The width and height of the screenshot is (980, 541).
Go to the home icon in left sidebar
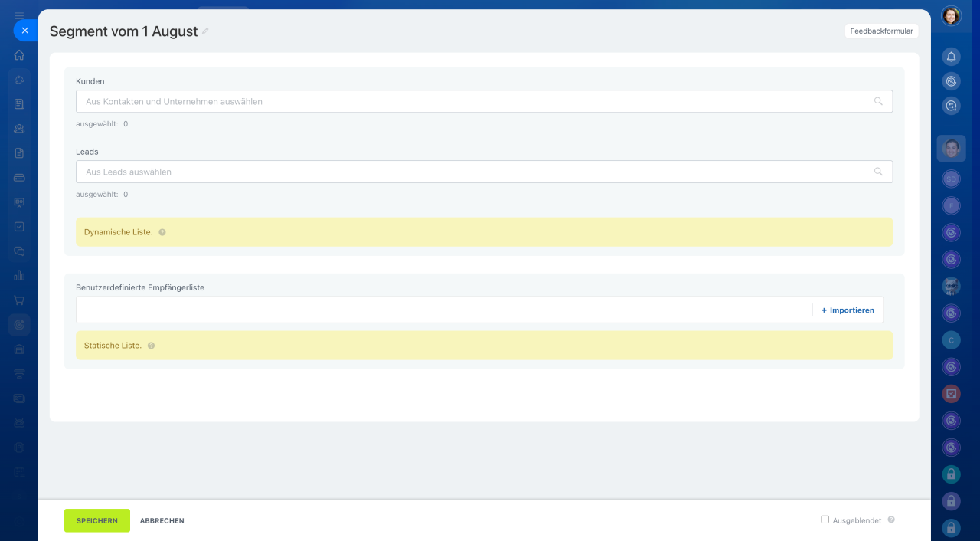19,55
